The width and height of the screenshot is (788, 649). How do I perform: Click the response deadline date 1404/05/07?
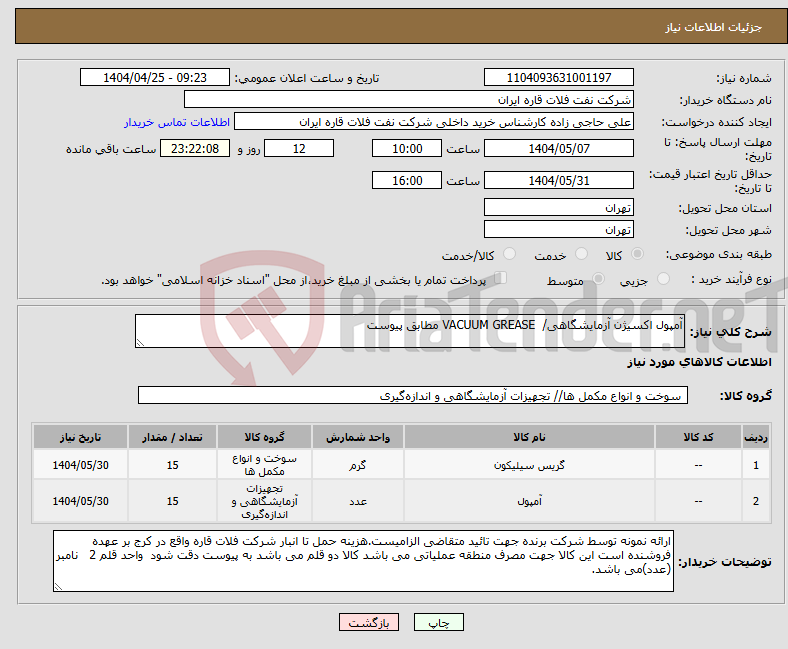(559, 148)
